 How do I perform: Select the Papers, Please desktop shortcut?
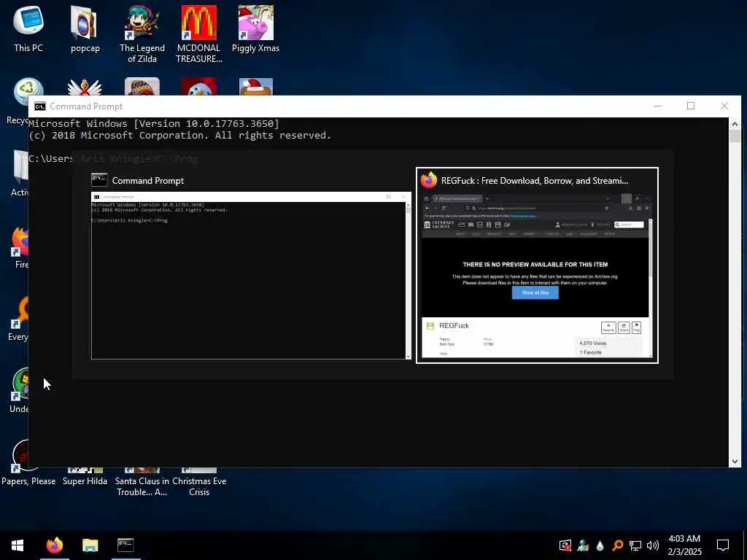click(28, 462)
